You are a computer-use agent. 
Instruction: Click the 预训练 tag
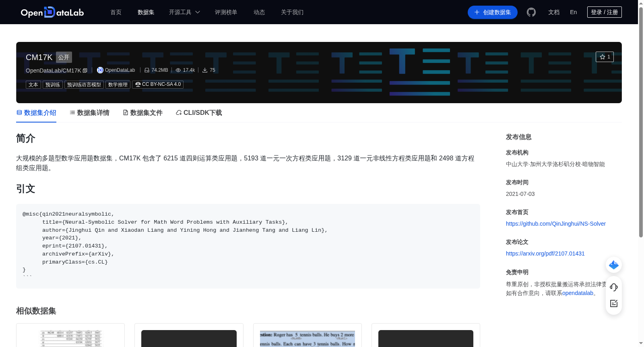pyautogui.click(x=53, y=85)
